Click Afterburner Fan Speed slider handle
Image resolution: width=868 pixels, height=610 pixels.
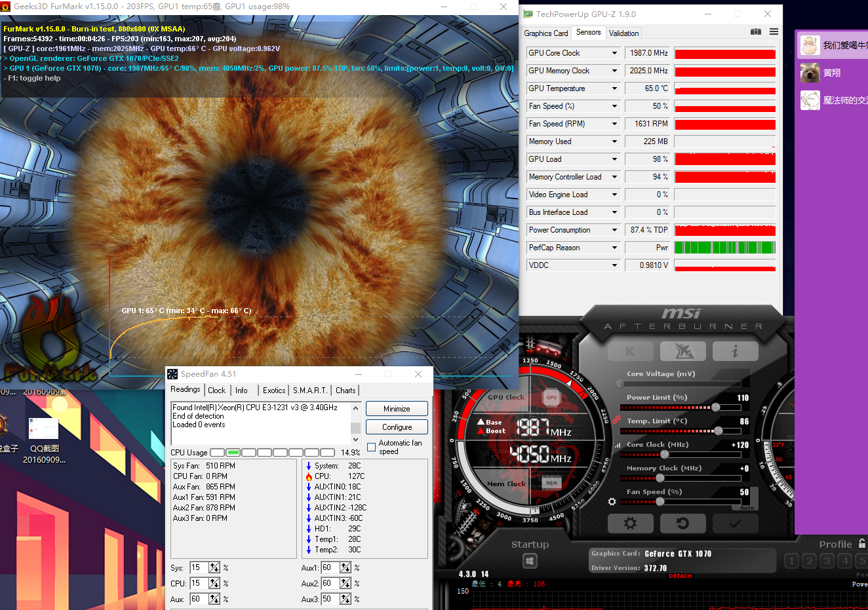pyautogui.click(x=660, y=501)
